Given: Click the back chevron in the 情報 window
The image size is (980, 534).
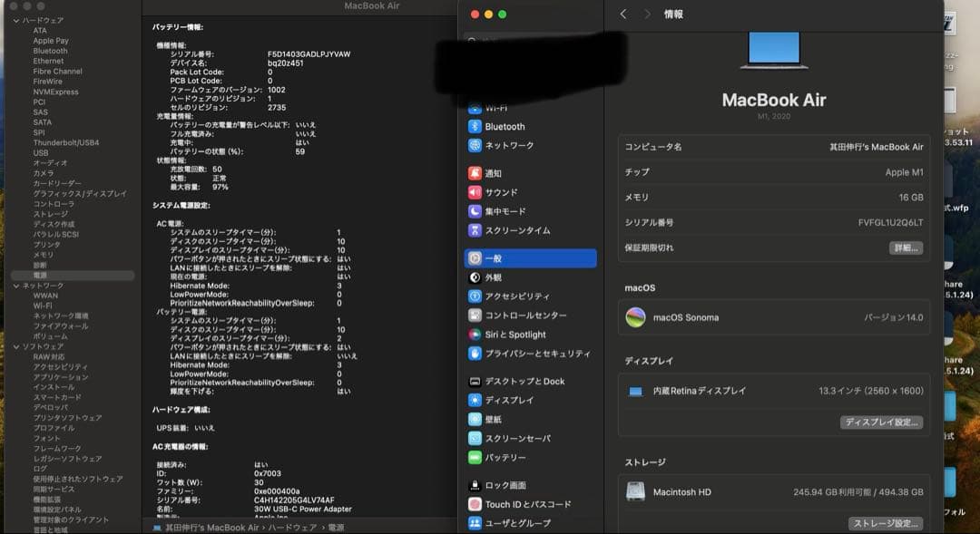Looking at the screenshot, I should click(x=622, y=15).
